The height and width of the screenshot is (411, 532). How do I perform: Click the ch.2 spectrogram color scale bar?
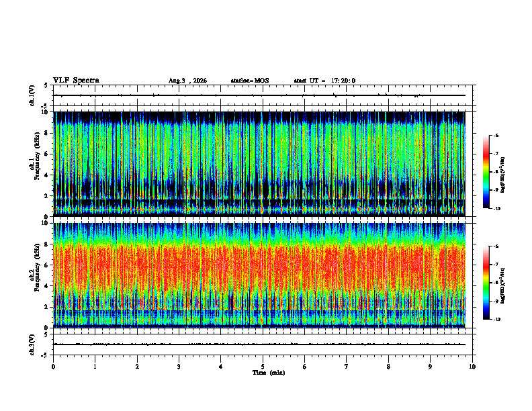pos(486,283)
